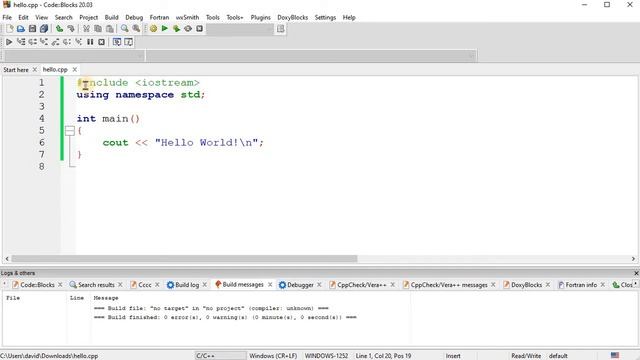Run to cursor debug icon

pyautogui.click(x=21, y=42)
